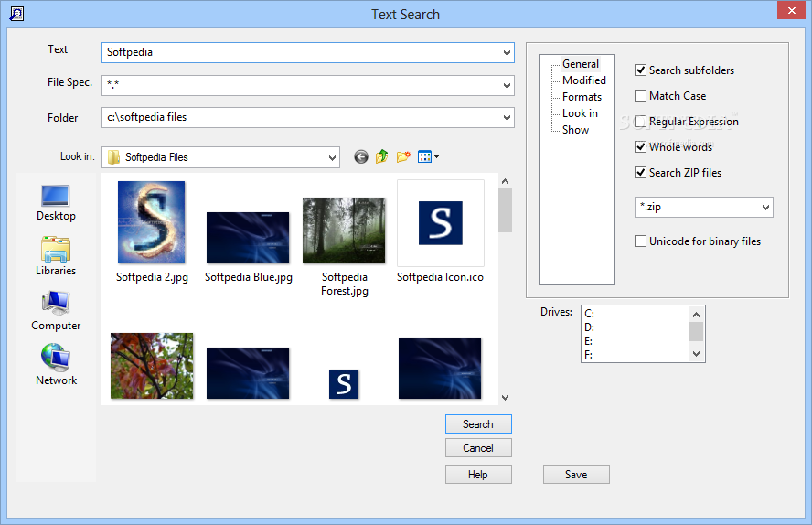812x525 pixels.
Task: Select Look in in the options tree
Action: pyautogui.click(x=580, y=113)
